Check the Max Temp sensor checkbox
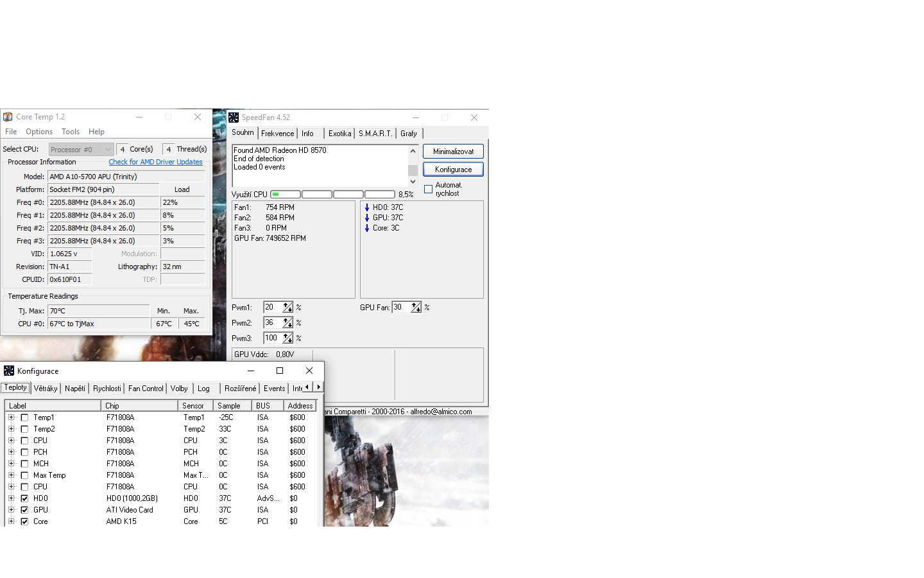924x578 pixels. pyautogui.click(x=24, y=475)
